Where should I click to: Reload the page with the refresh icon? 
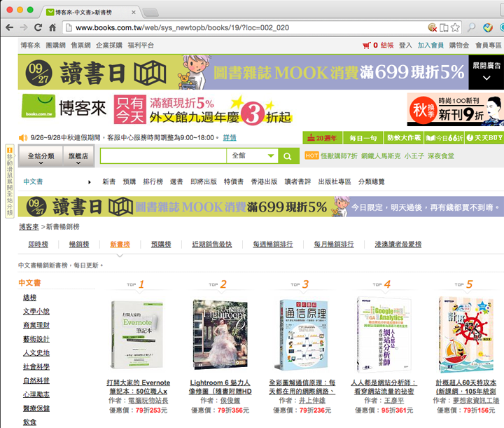(x=38, y=27)
